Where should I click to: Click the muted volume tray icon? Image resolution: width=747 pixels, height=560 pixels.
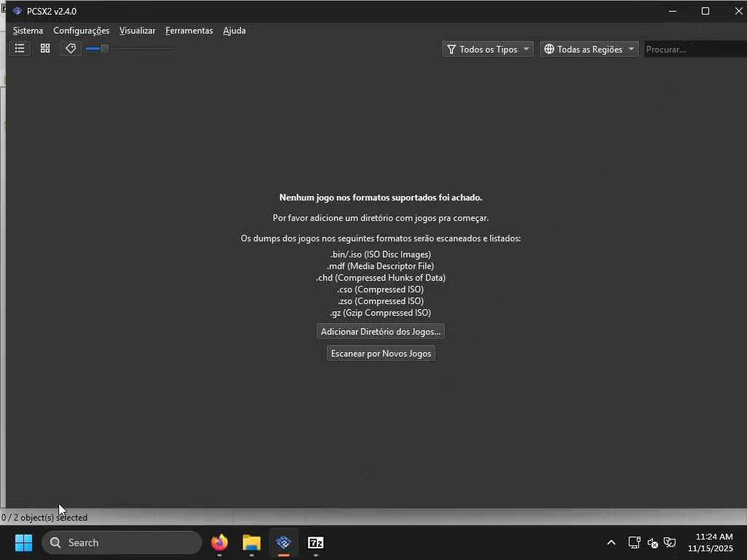click(x=653, y=542)
